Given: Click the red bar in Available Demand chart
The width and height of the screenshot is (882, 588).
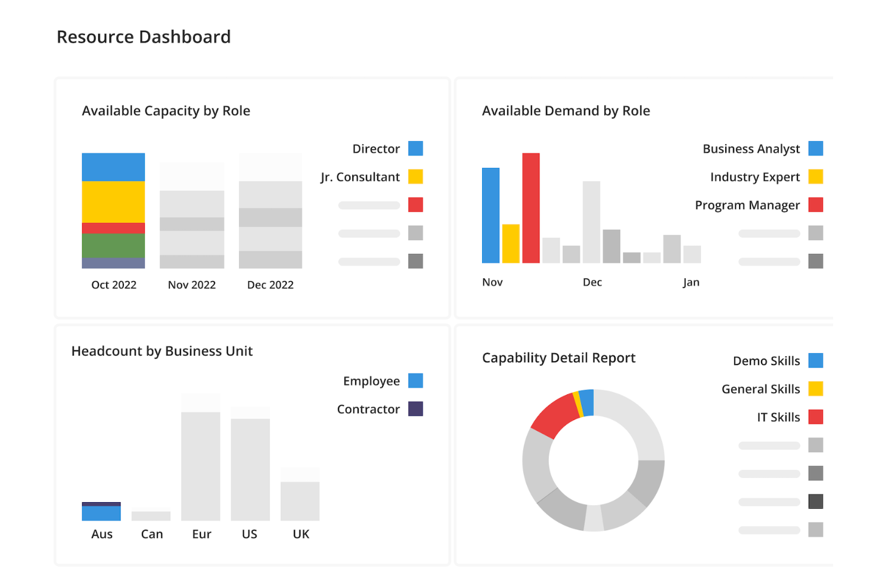Looking at the screenshot, I should pyautogui.click(x=531, y=208).
